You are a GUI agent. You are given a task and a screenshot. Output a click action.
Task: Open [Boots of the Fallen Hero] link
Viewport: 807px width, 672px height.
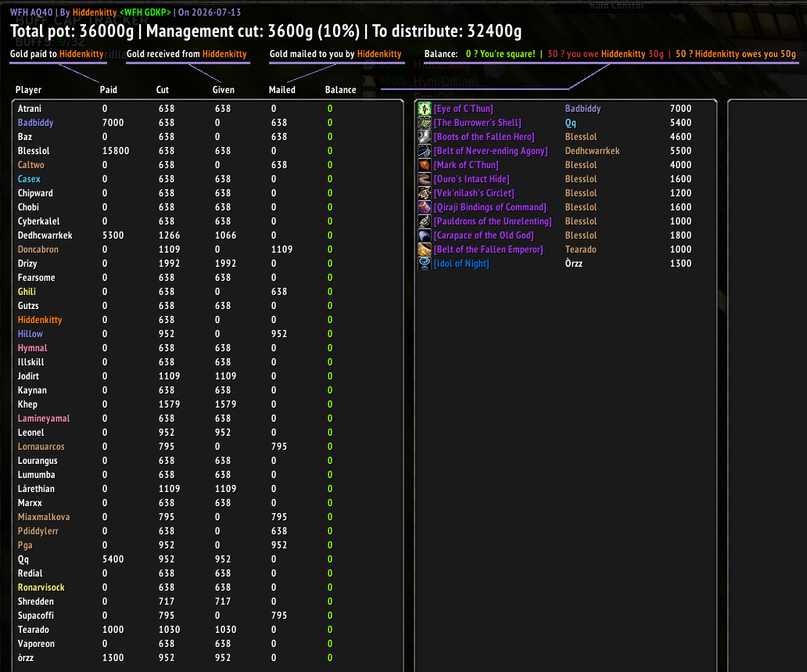tap(484, 137)
